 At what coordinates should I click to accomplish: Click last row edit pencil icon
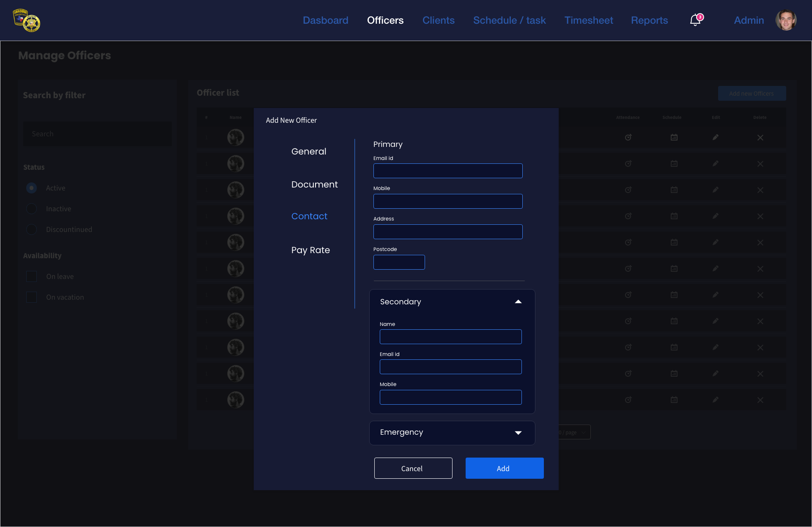pos(716,400)
